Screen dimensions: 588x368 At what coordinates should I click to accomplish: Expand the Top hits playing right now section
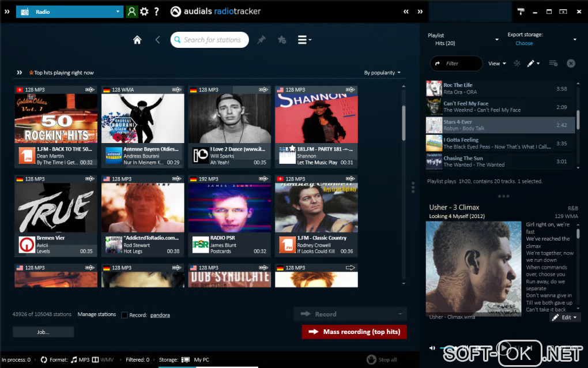[19, 73]
